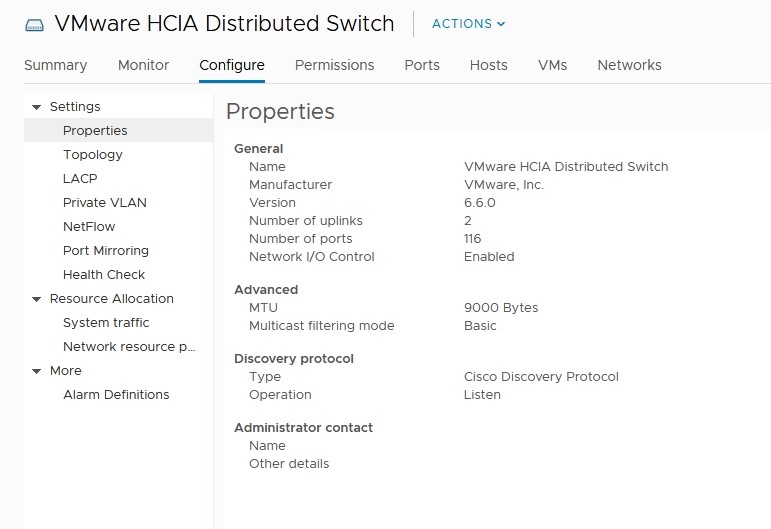Click the MTU label
771x529 pixels.
[x=263, y=308]
